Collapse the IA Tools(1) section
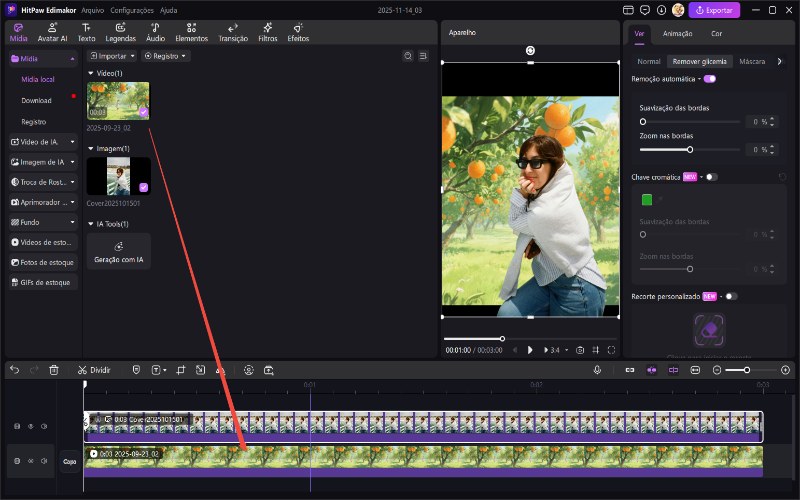The height and width of the screenshot is (500, 800). coord(91,224)
